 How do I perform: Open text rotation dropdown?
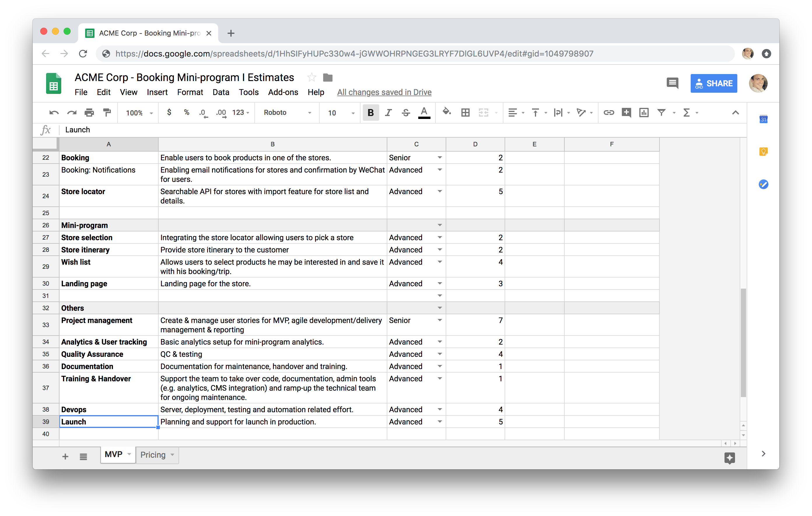[x=584, y=113]
